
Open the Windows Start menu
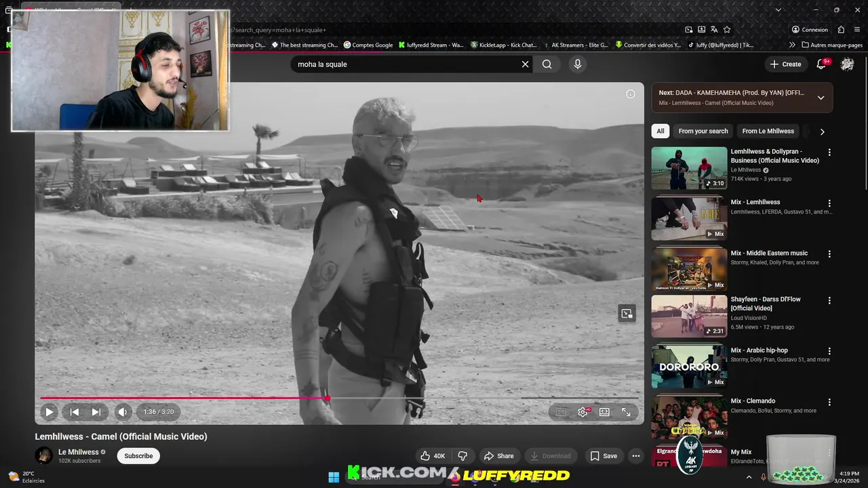click(x=334, y=477)
